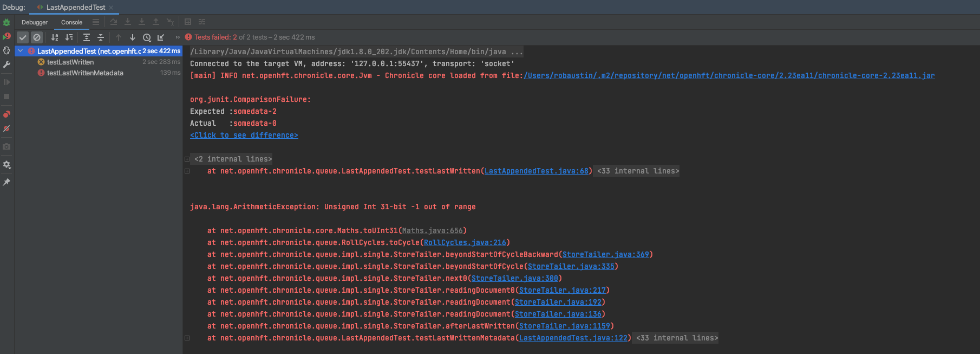Image resolution: width=980 pixels, height=354 pixels.
Task: Click the Step Out up-arrow icon
Action: tap(156, 22)
